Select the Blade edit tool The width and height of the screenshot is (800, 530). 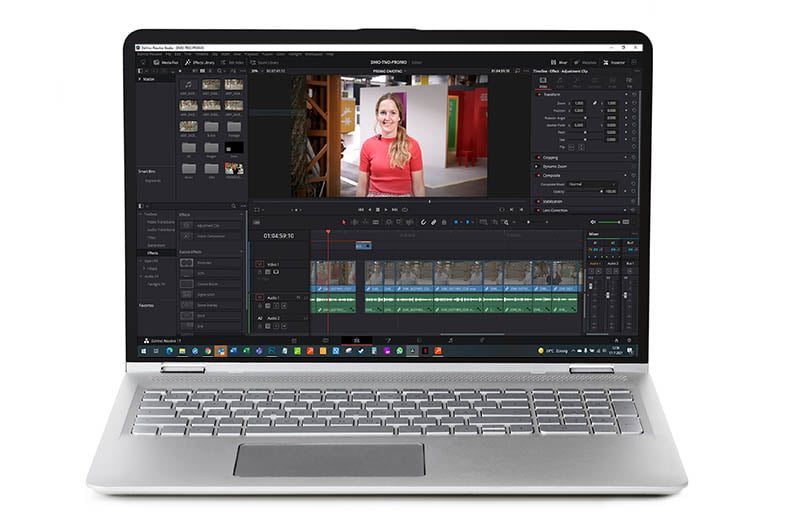click(376, 222)
